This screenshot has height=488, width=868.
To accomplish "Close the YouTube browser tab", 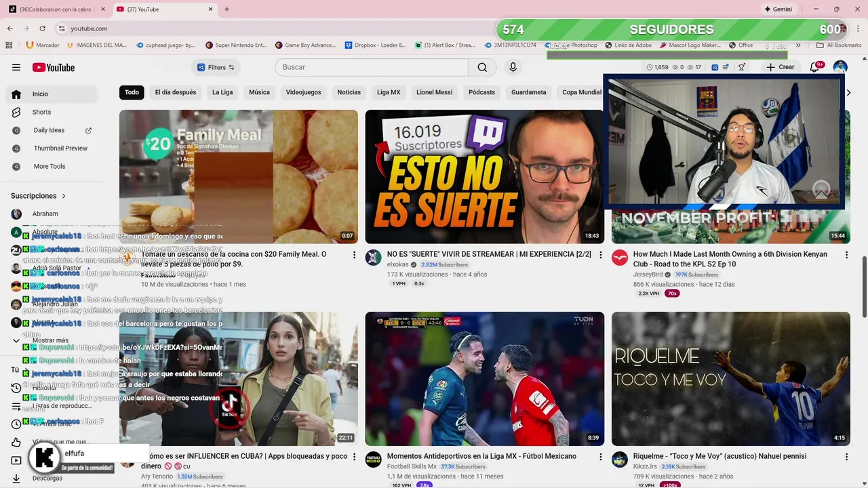I will click(210, 9).
